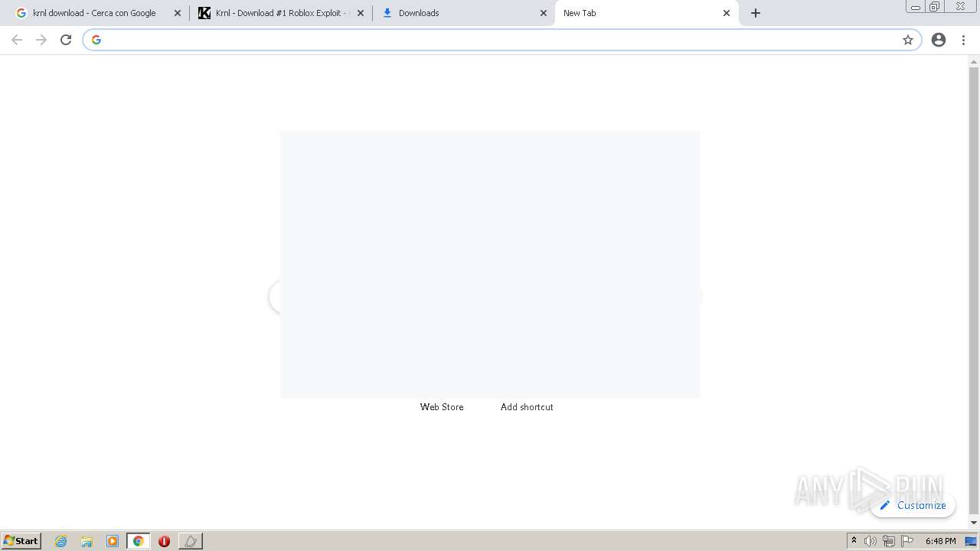
Task: Click the browser back arrow
Action: tap(17, 40)
